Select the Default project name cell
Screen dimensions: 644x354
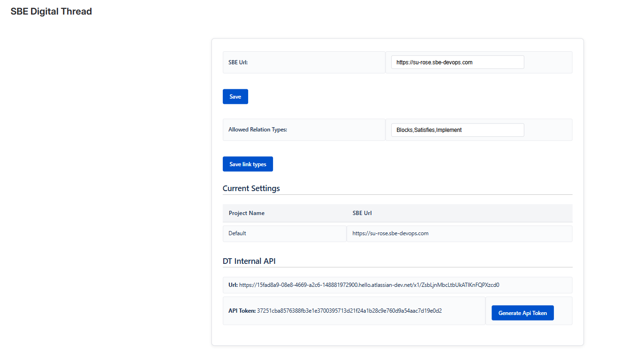click(x=237, y=233)
